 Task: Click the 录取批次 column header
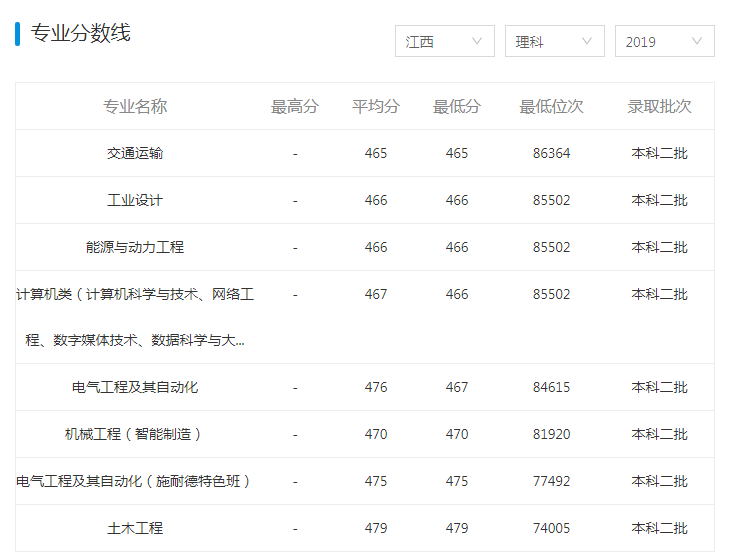click(x=659, y=106)
